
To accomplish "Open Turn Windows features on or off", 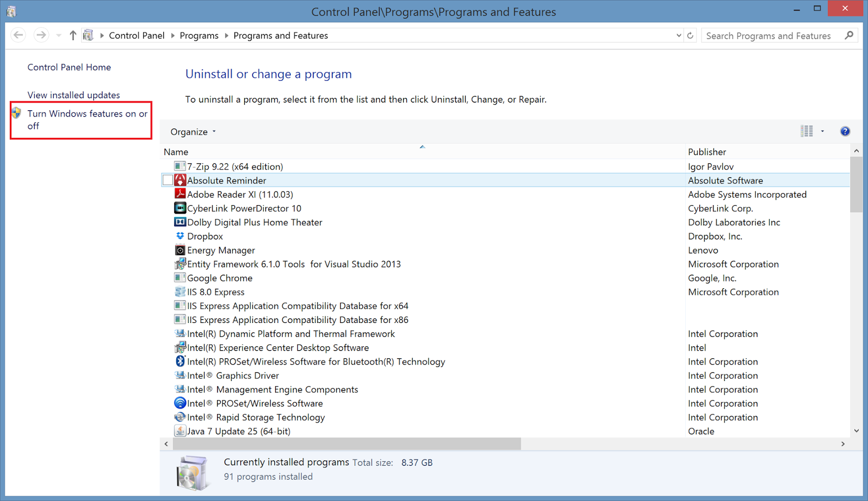I will 87,119.
